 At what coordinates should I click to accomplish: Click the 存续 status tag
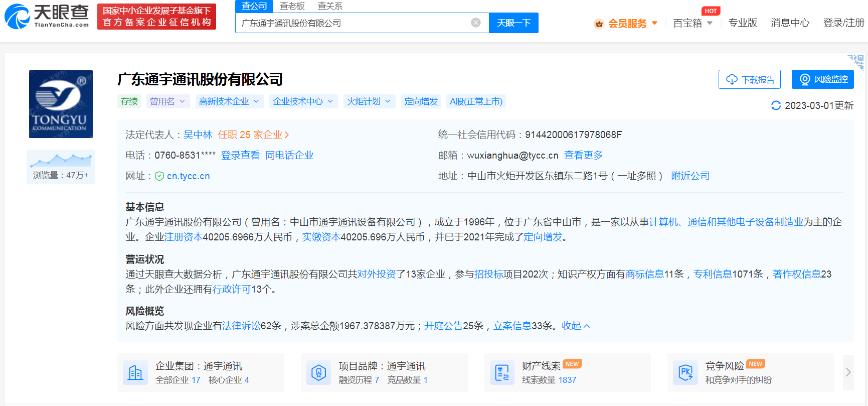pos(129,101)
